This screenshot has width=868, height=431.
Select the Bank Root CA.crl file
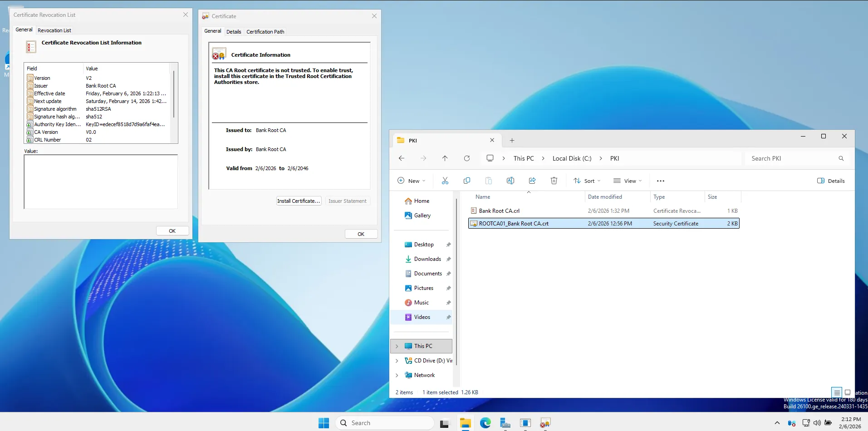(x=603, y=211)
